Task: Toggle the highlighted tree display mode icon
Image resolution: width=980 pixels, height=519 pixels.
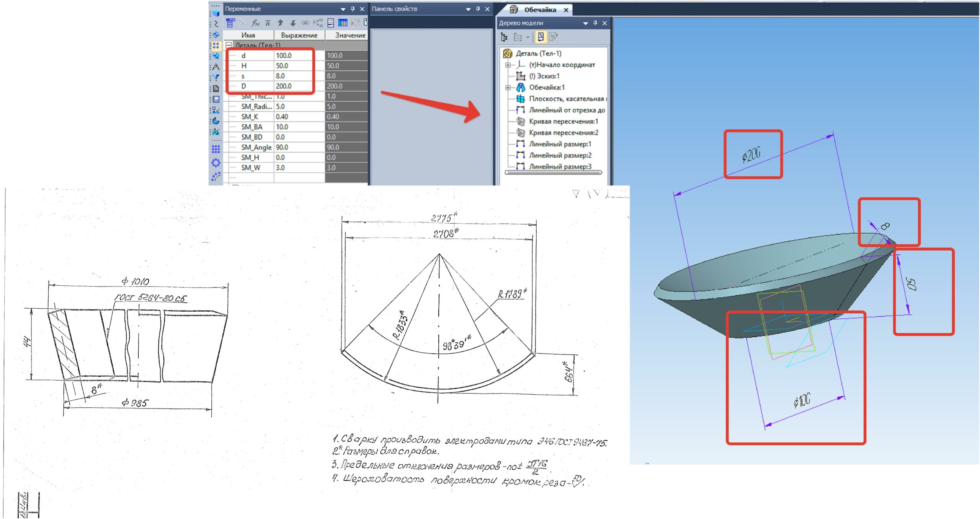Action: 541,37
